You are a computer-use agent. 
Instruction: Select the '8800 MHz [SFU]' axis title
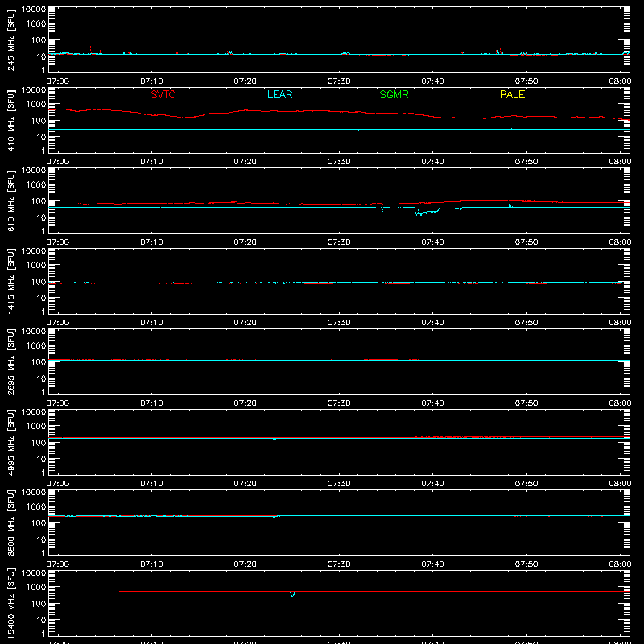point(10,522)
